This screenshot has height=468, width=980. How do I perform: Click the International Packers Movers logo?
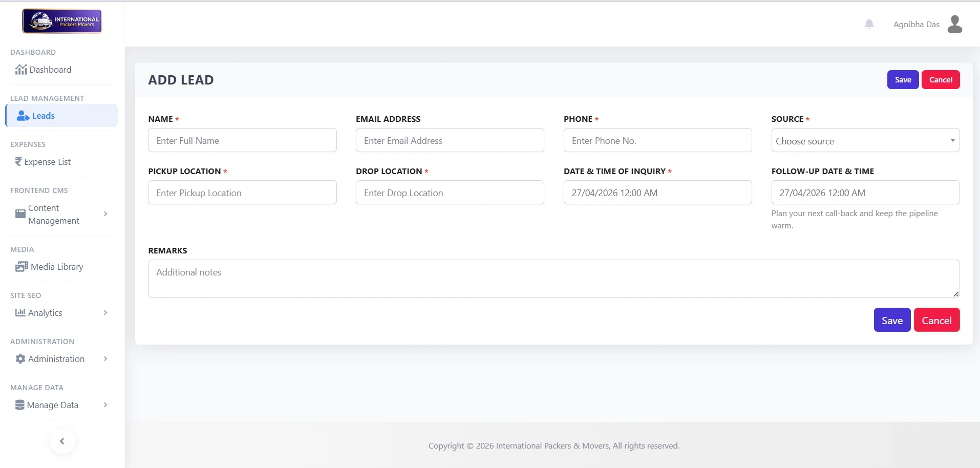point(62,22)
